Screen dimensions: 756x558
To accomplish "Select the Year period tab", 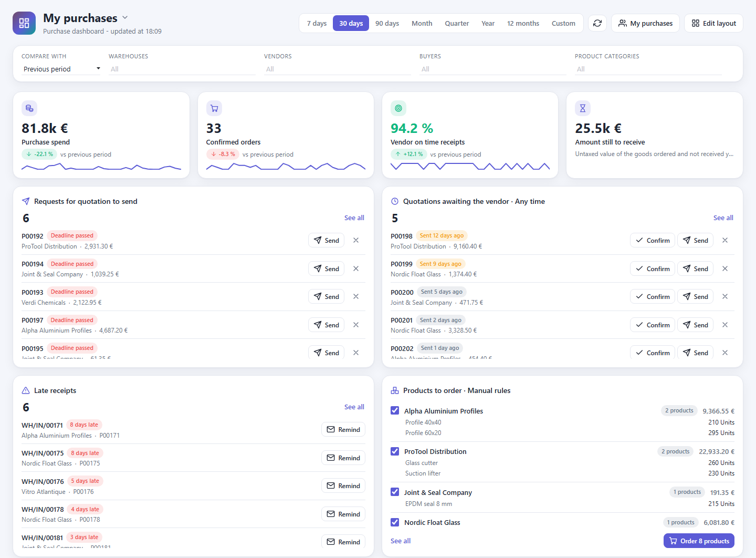I will point(488,23).
